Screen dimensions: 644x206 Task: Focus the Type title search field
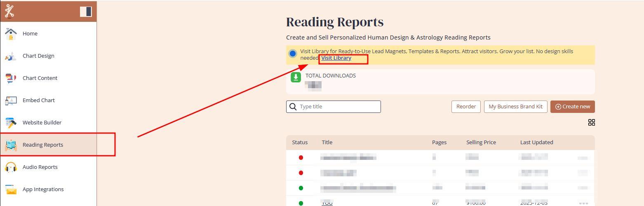338,107
